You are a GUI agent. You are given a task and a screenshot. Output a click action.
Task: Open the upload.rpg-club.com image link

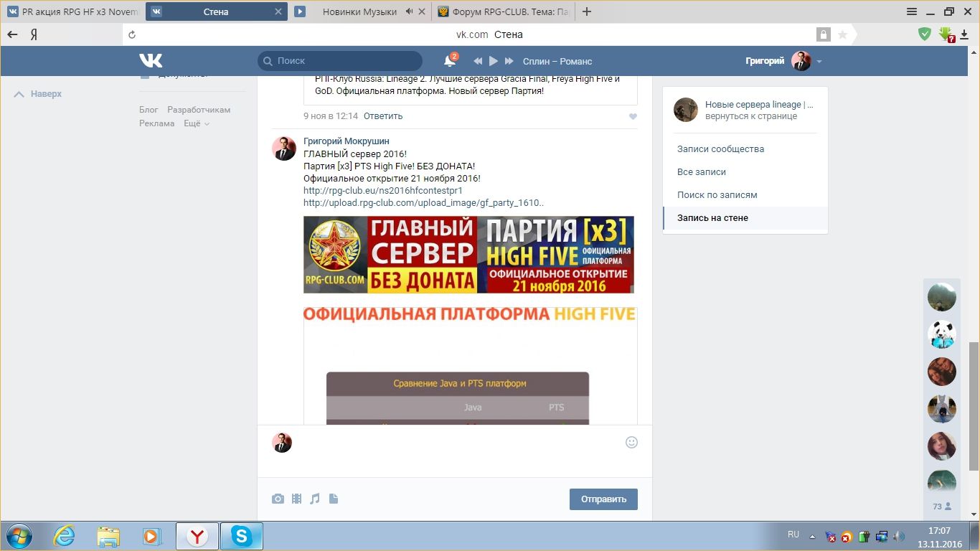[423, 203]
